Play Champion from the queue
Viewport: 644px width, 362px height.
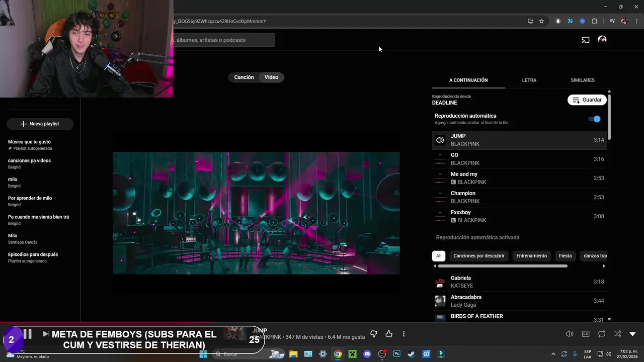point(519,197)
